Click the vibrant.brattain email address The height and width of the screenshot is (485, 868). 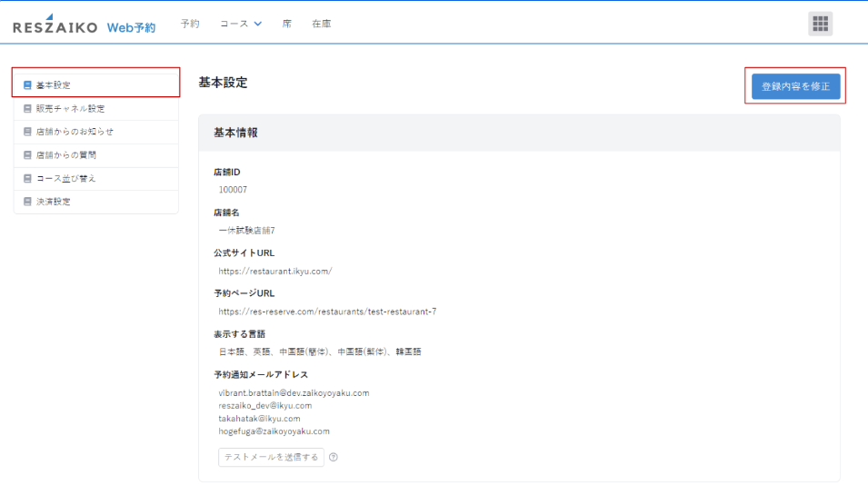pos(294,392)
